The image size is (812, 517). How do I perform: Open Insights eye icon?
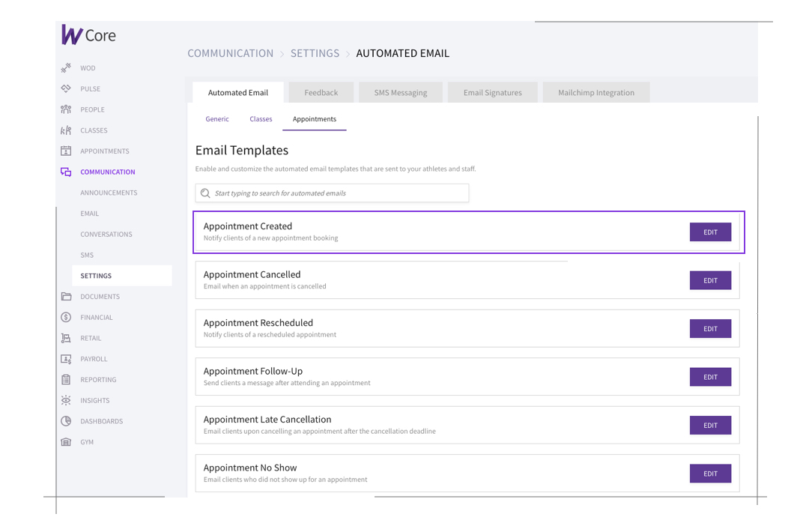coord(66,400)
